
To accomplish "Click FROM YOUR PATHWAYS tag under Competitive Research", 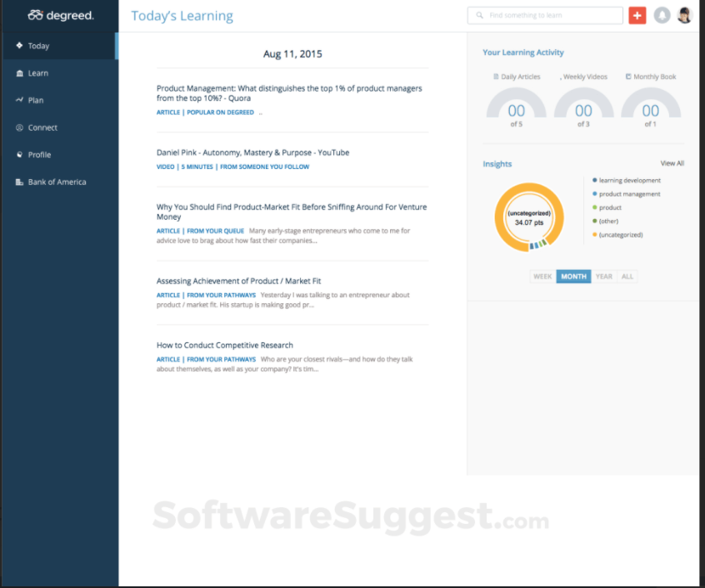I will (221, 359).
